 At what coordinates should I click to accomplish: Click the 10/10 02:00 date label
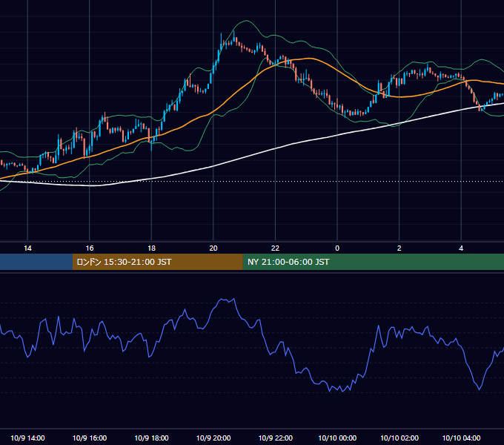tap(399, 438)
